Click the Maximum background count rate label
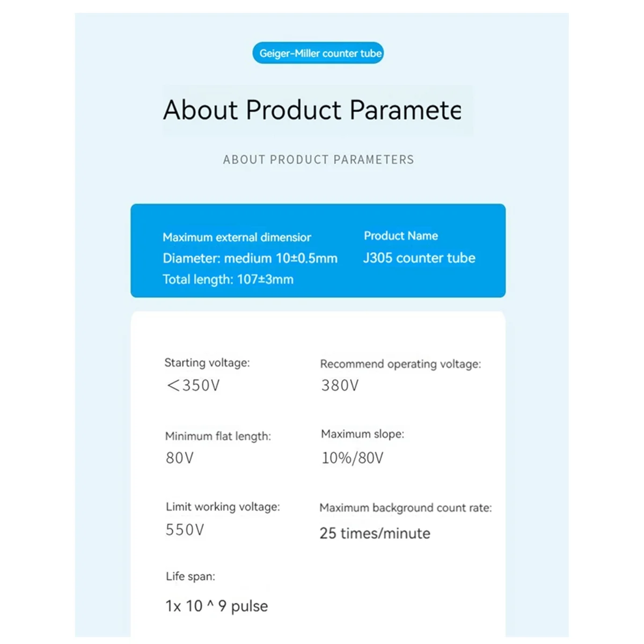644x644 pixels. [406, 508]
